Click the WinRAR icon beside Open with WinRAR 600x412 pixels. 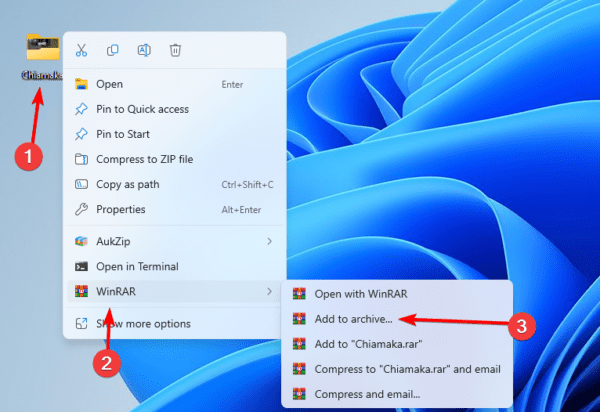click(x=299, y=294)
